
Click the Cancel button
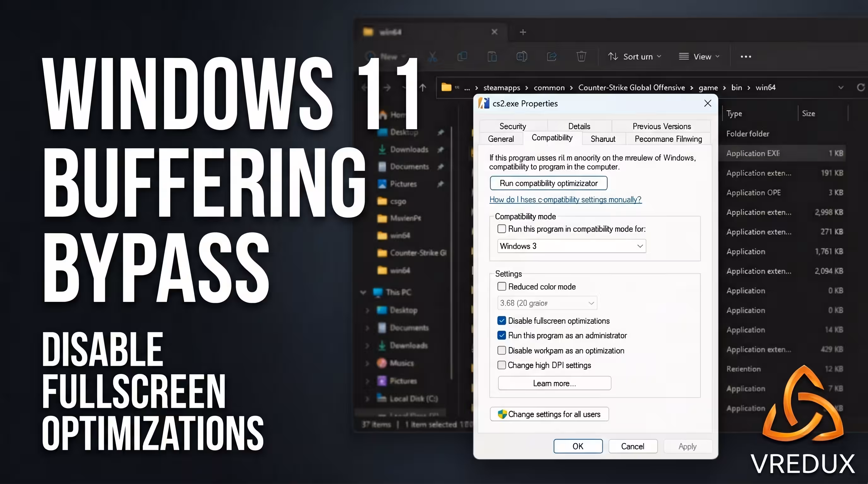pyautogui.click(x=633, y=446)
